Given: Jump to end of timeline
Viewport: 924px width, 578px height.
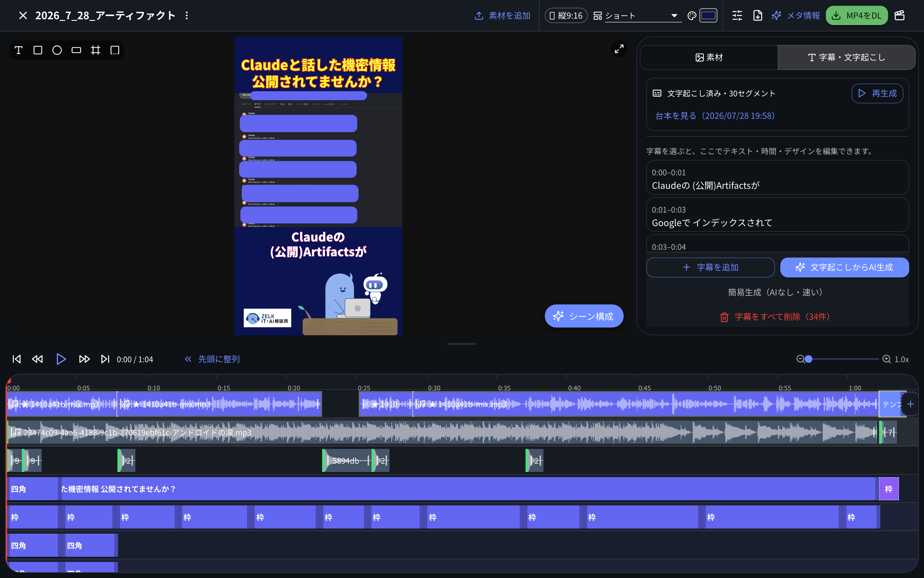Looking at the screenshot, I should coord(105,359).
